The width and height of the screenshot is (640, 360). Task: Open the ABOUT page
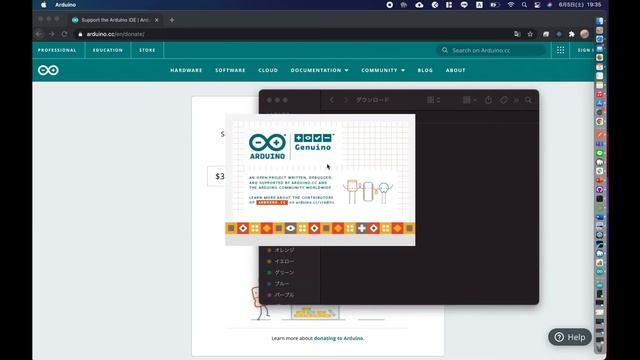(x=456, y=70)
